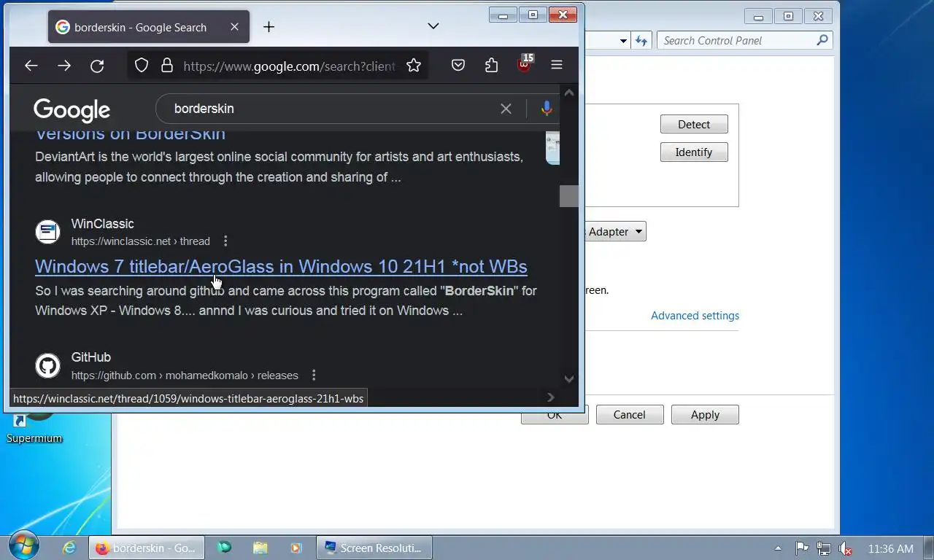Clear the Google search box text
Viewport: 934px width, 560px height.
pyautogui.click(x=506, y=109)
